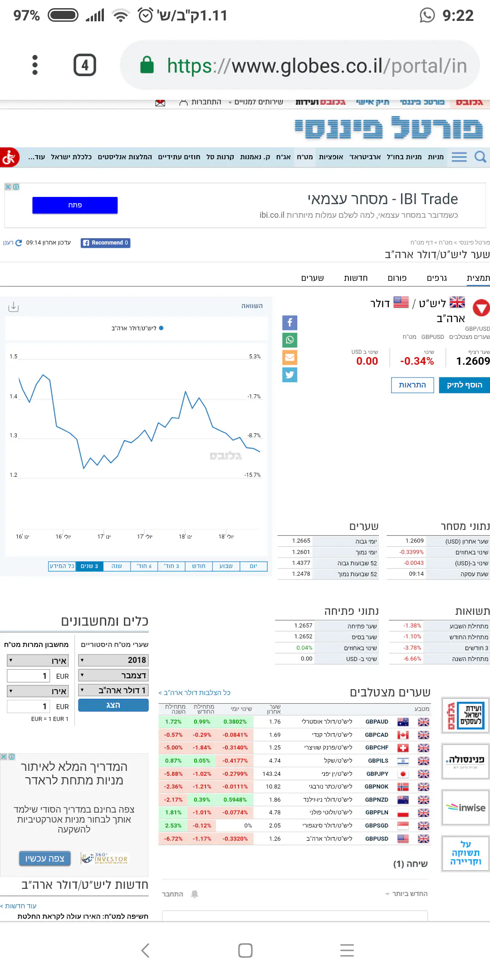Click the search magnifier icon
This screenshot has width=490, height=980.
480,157
